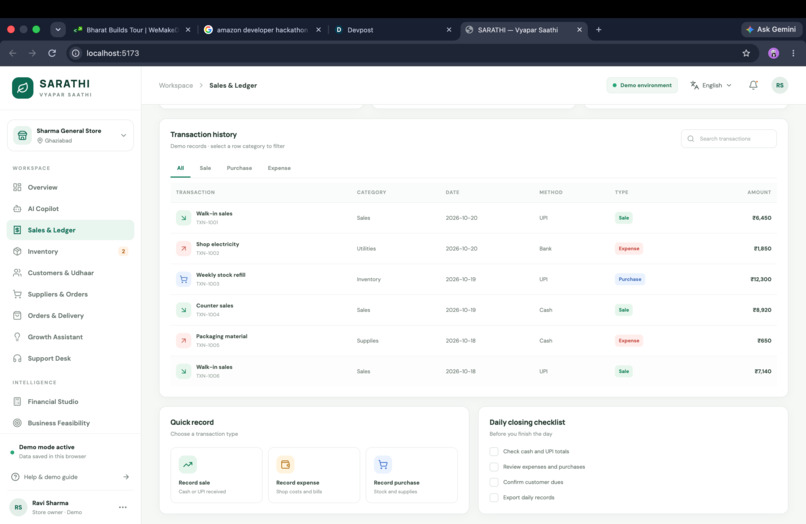Click the SARATHI leaf logo icon

click(x=23, y=88)
